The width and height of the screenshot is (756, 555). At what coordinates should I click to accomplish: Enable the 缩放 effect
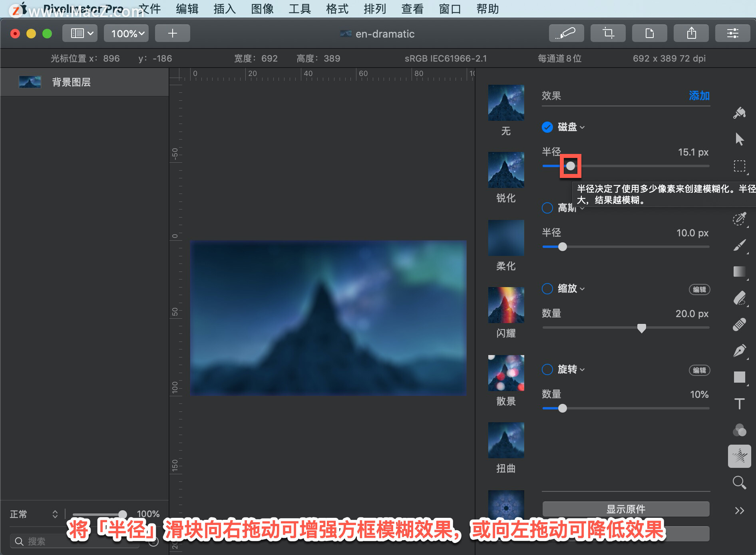pyautogui.click(x=547, y=289)
